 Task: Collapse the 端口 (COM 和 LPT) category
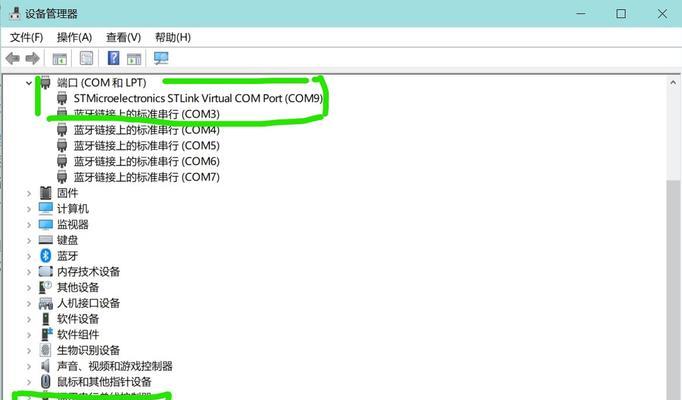click(29, 83)
